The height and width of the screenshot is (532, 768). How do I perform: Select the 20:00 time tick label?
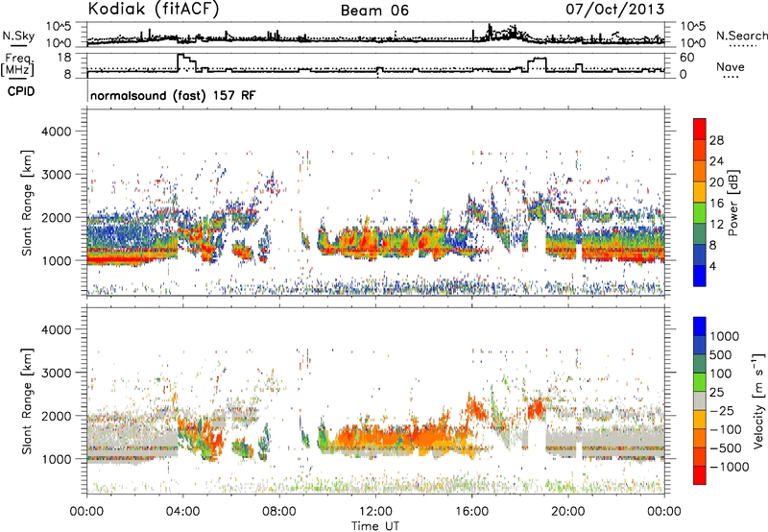(x=568, y=512)
